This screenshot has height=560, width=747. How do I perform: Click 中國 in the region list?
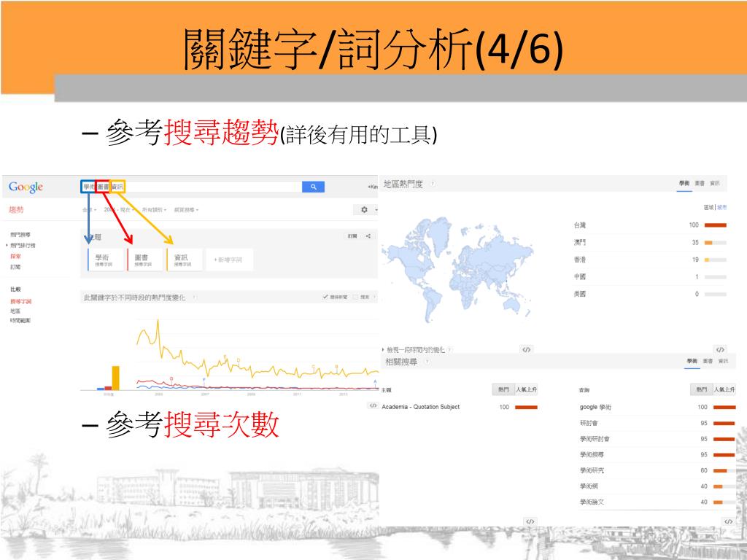(580, 276)
